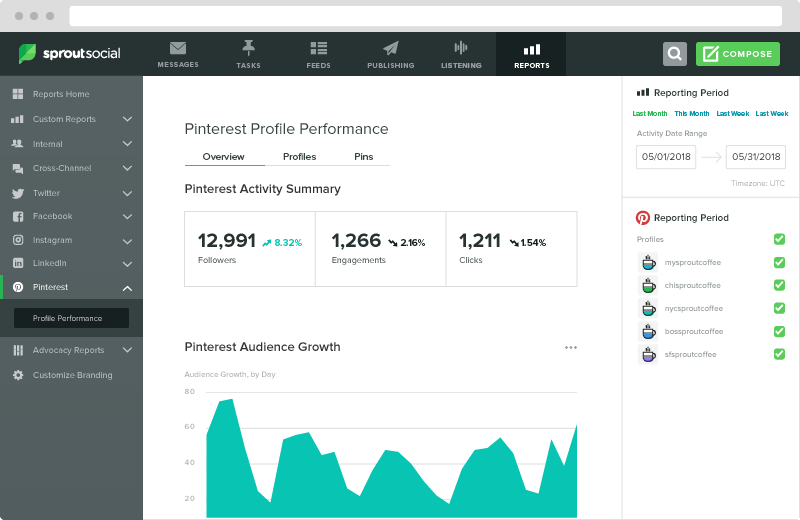
Task: Click the sfsproutcoffee coffee cup avatar
Action: click(x=648, y=354)
